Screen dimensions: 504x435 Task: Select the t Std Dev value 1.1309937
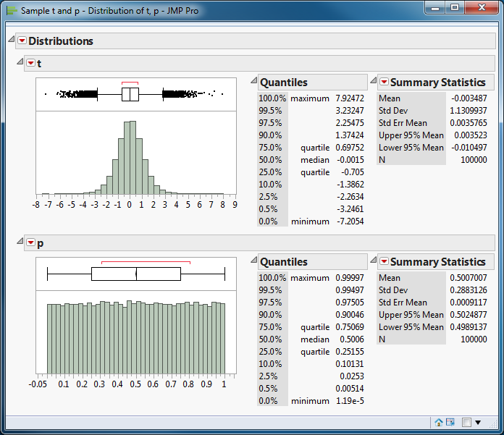(469, 111)
